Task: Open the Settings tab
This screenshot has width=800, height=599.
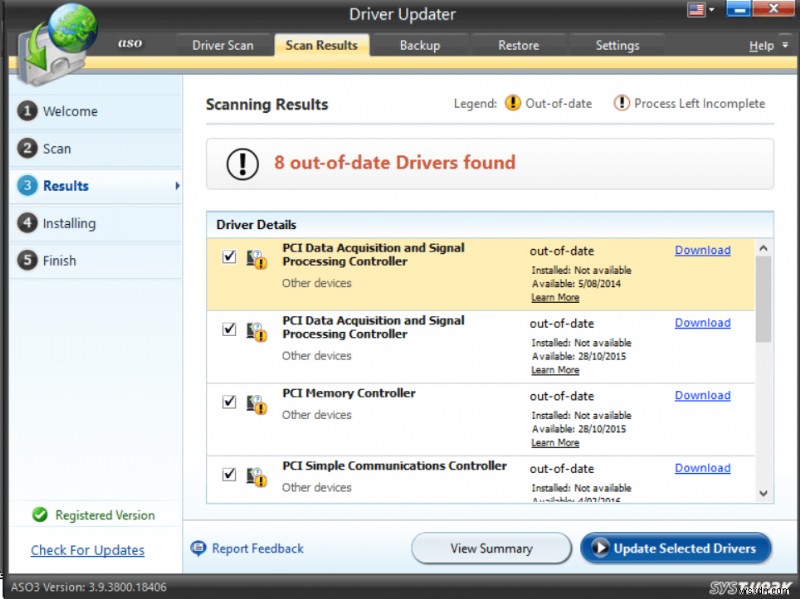Action: 617,45
